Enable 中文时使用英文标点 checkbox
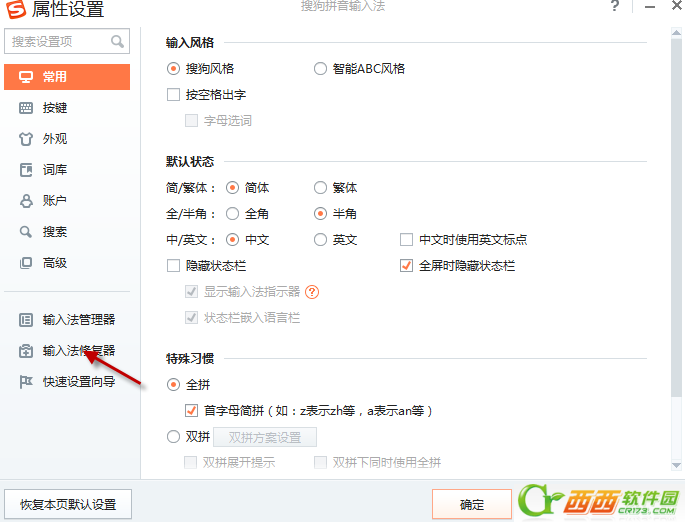The height and width of the screenshot is (522, 685). 406,240
